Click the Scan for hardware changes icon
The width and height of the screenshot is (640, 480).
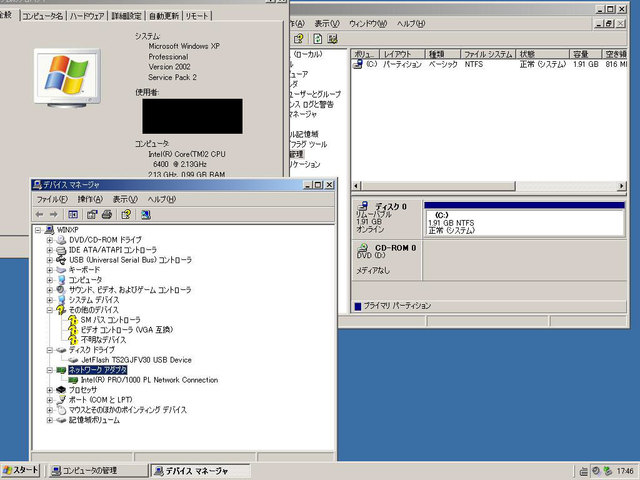[146, 214]
